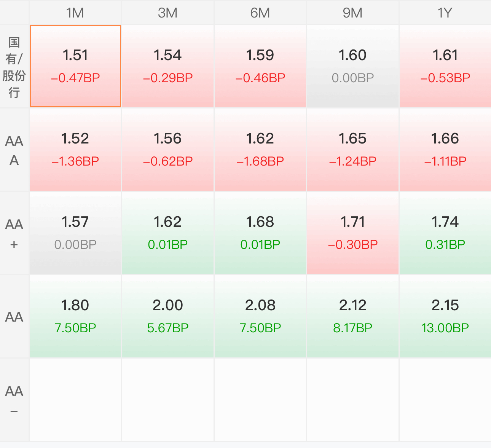The width and height of the screenshot is (491, 448).
Task: Select the 3M column header
Action: pyautogui.click(x=168, y=13)
